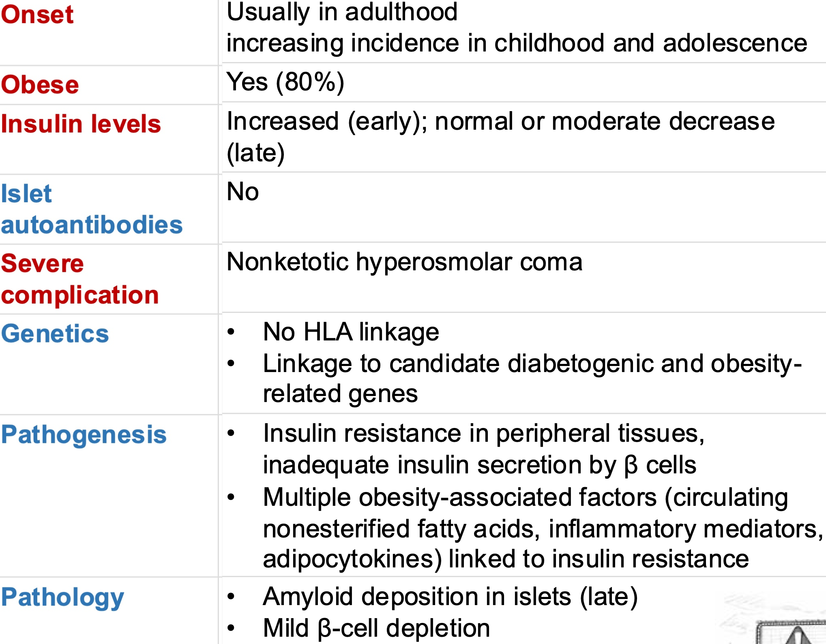826x644 pixels.
Task: Click the 'No HLA linkage' bullet item
Action: (351, 332)
